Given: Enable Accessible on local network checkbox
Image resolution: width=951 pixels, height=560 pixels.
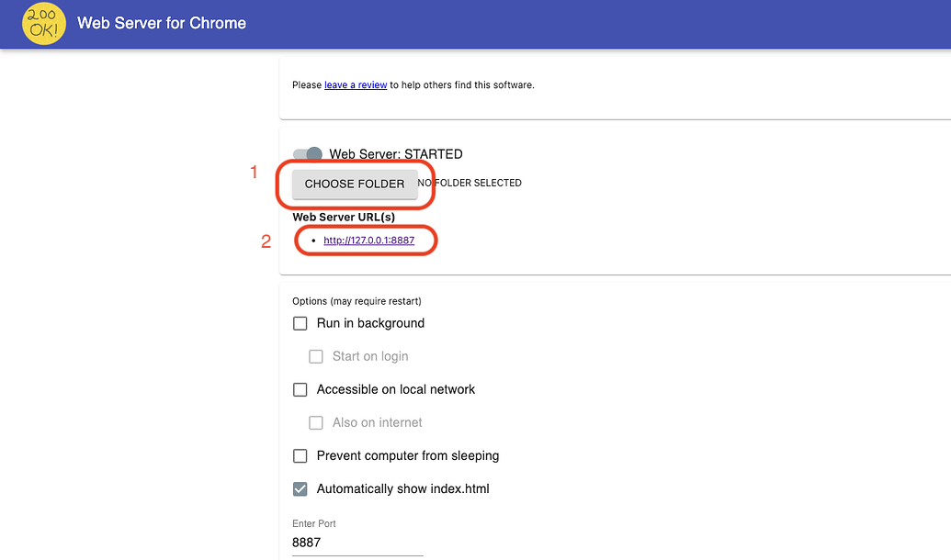Looking at the screenshot, I should click(x=300, y=389).
